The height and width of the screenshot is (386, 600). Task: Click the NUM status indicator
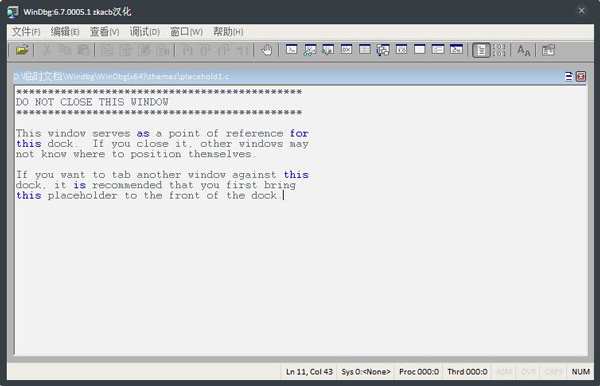click(x=580, y=372)
